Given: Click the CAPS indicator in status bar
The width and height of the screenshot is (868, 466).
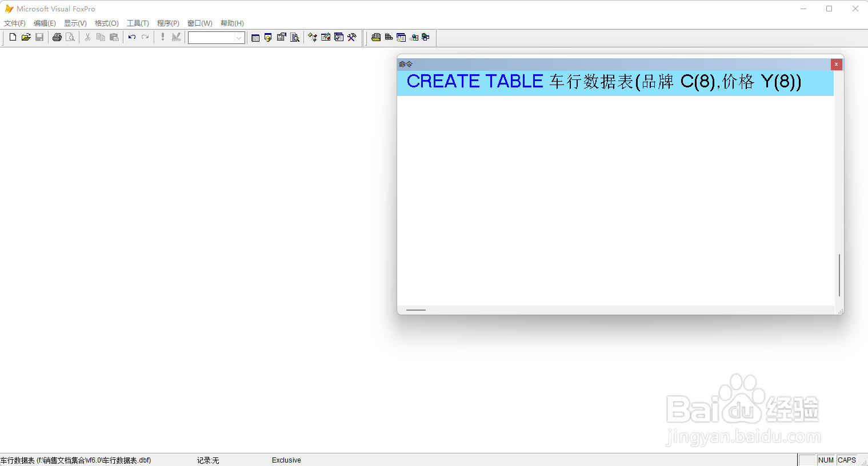Looking at the screenshot, I should pos(847,460).
